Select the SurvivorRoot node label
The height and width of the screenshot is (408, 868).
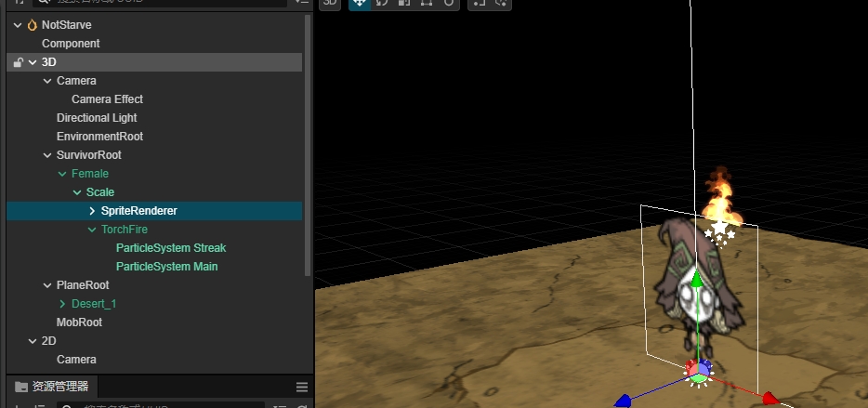point(89,155)
